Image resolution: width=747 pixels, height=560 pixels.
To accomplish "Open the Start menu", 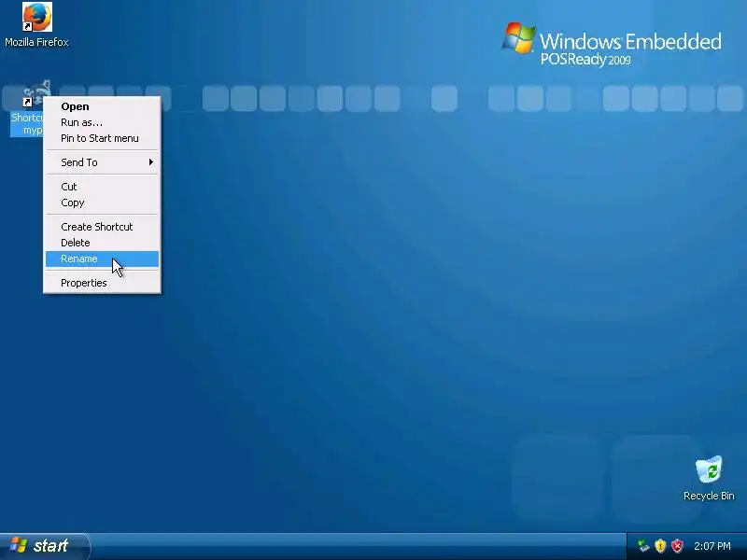I will pos(45,546).
